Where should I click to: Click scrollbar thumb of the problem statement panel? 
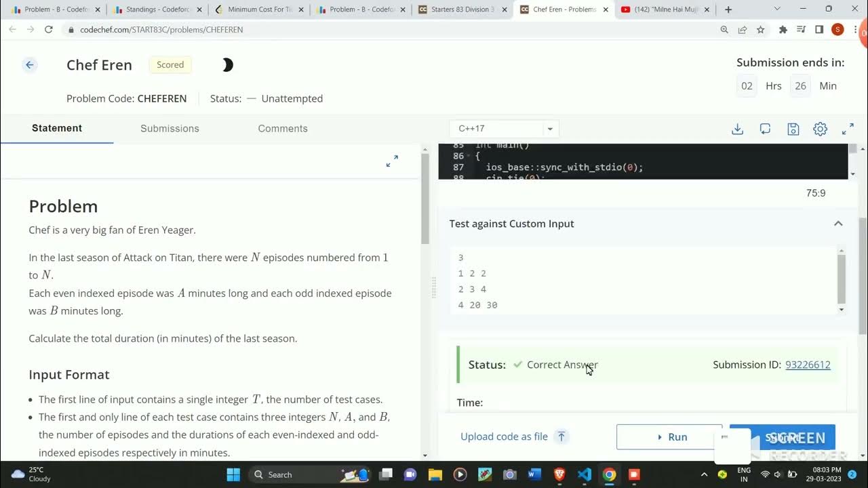coord(425,200)
